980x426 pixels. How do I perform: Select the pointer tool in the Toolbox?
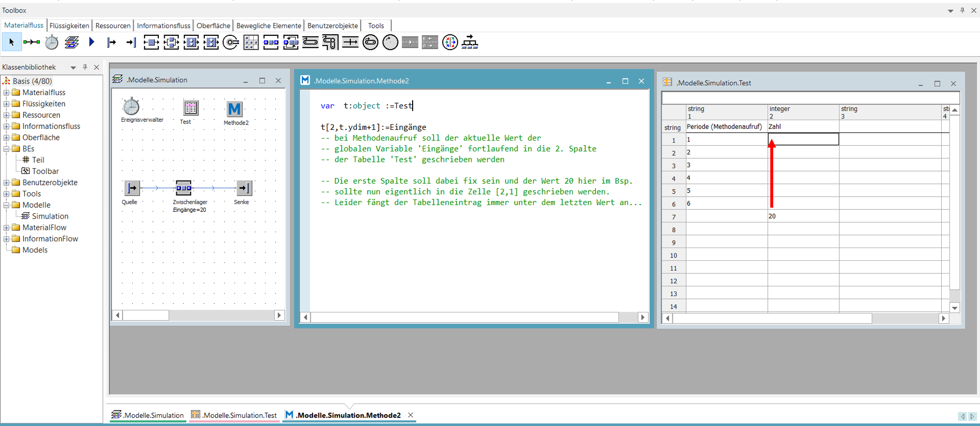(x=11, y=43)
